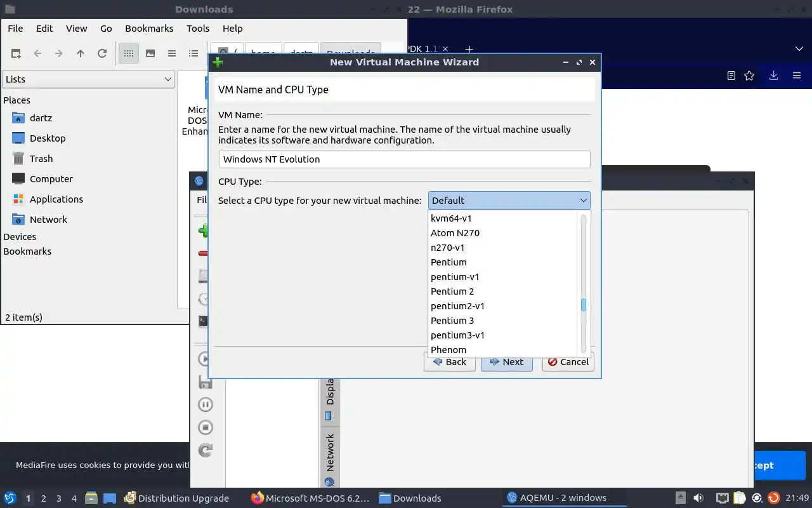This screenshot has height=508, width=812.
Task: Open the Tools menu in Downloads
Action: (198, 28)
